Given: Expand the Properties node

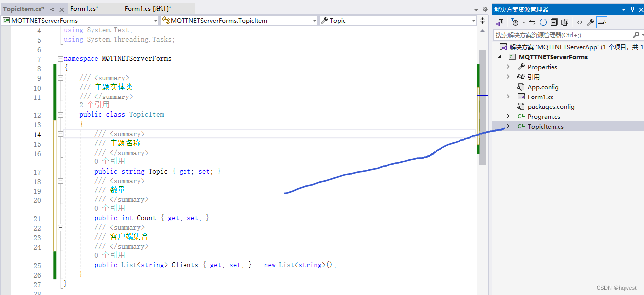Looking at the screenshot, I should click(x=508, y=67).
